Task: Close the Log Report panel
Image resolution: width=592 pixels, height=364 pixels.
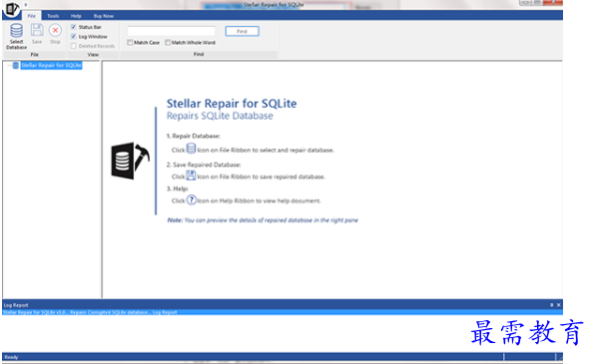Action: click(558, 305)
